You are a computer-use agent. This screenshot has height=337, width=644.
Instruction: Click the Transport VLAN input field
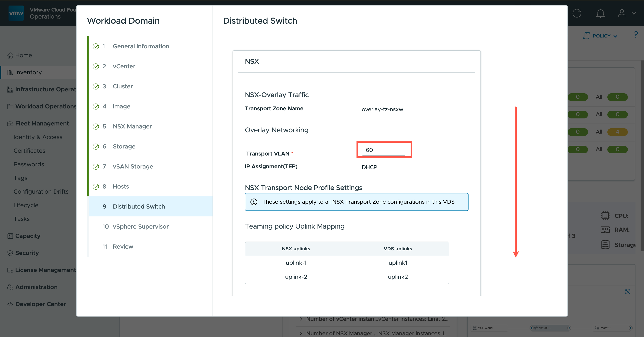[x=384, y=150]
